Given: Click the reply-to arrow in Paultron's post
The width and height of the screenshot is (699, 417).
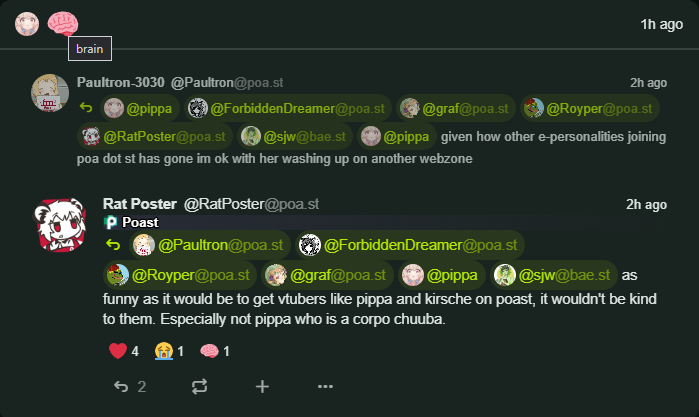Looking at the screenshot, I should click(x=86, y=108).
